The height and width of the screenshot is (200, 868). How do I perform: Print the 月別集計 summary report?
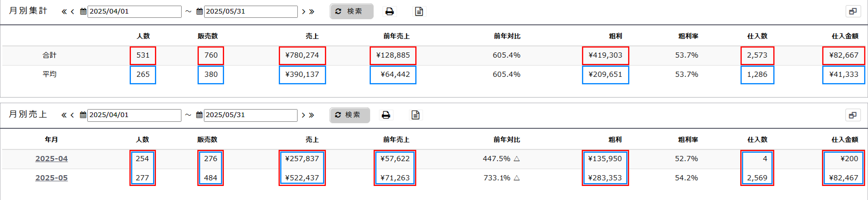click(x=390, y=11)
